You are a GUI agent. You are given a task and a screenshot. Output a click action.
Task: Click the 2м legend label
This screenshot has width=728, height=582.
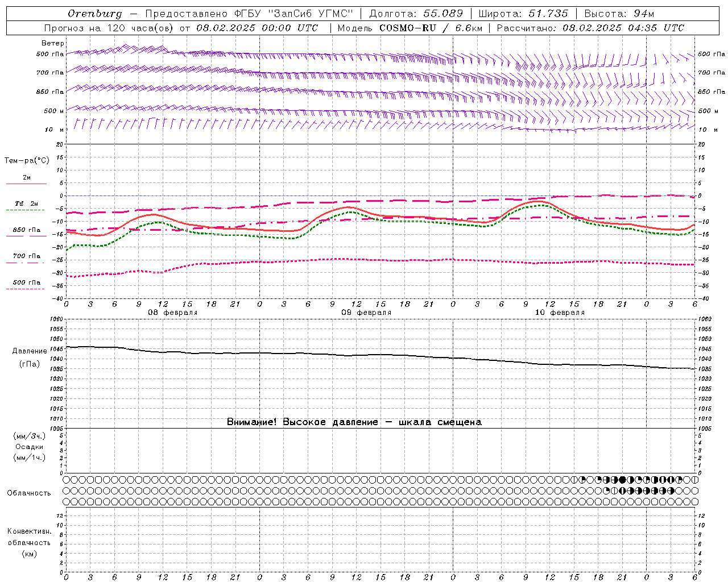point(27,177)
